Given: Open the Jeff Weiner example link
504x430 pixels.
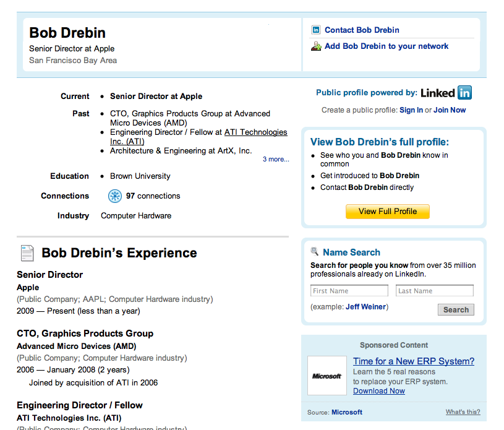Looking at the screenshot, I should (365, 307).
